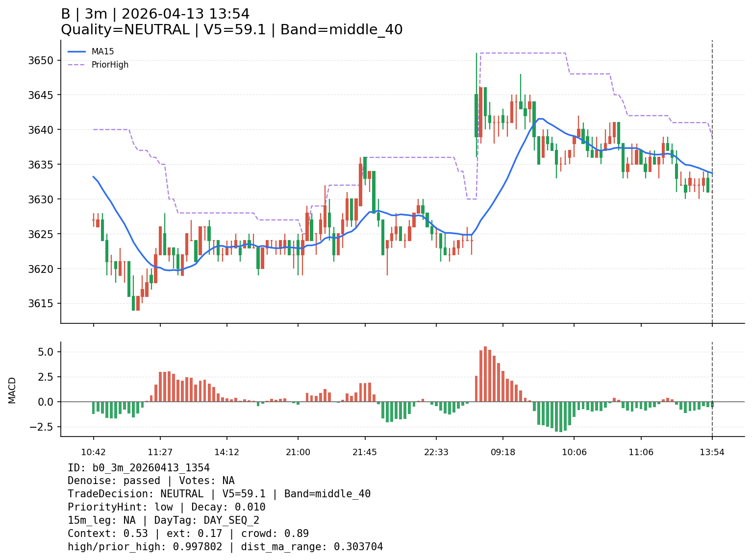752x560 pixels.
Task: Select the high/prior_high ratio text line
Action: pos(225,547)
